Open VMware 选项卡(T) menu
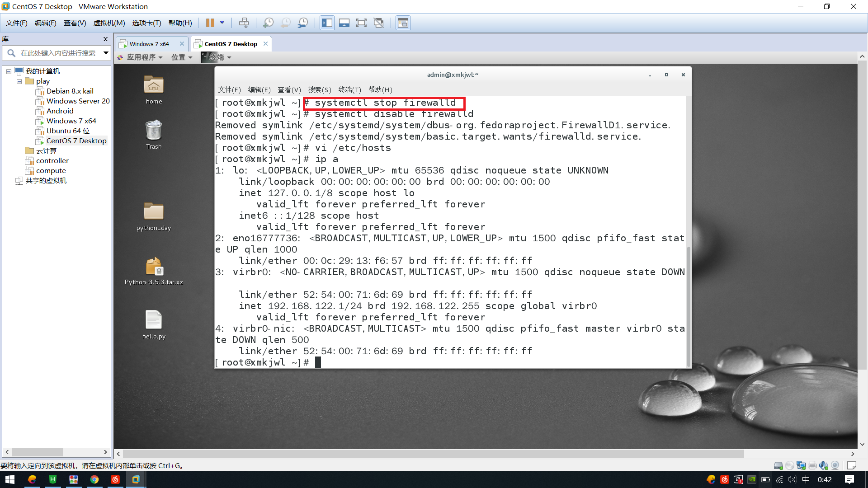 click(147, 23)
